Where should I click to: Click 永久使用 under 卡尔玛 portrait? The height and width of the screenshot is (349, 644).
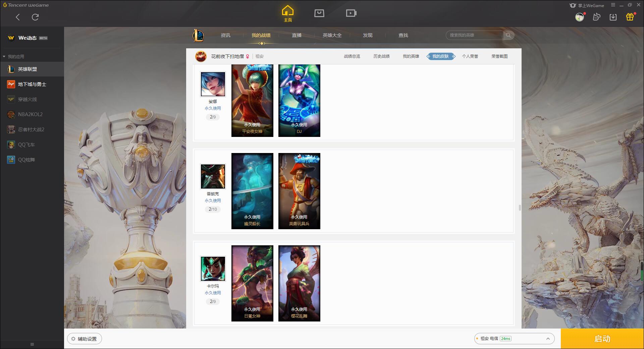213,293
